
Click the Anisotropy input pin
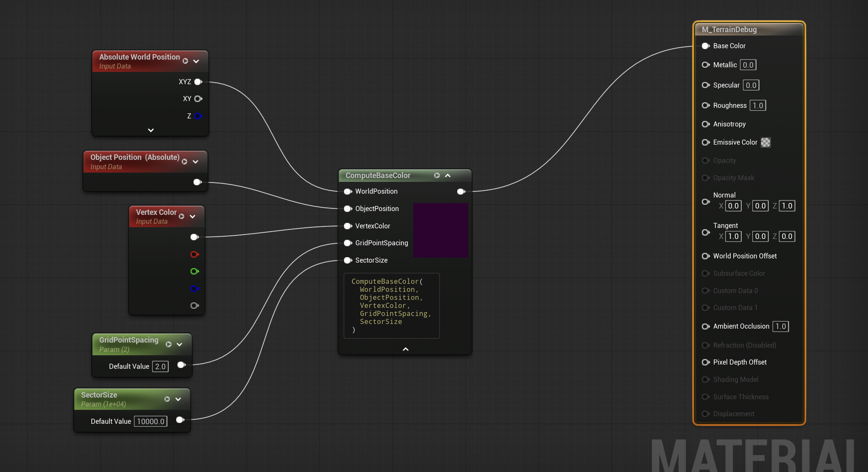[706, 124]
